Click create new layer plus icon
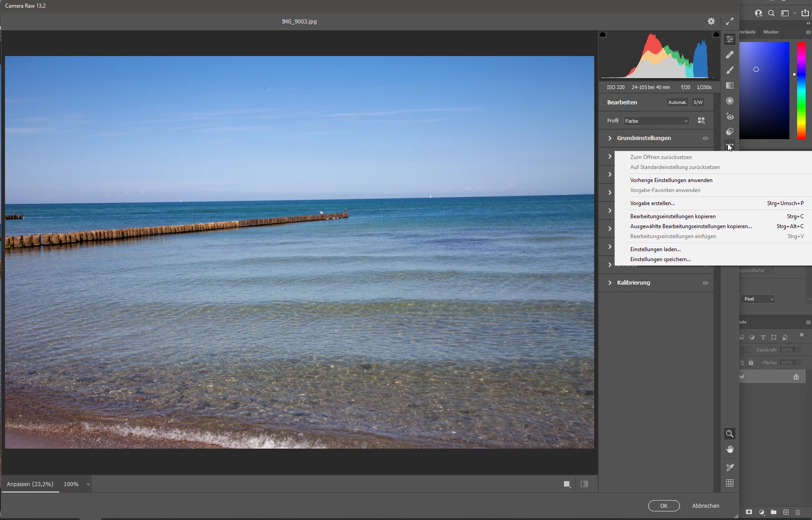The height and width of the screenshot is (520, 812). [x=786, y=512]
